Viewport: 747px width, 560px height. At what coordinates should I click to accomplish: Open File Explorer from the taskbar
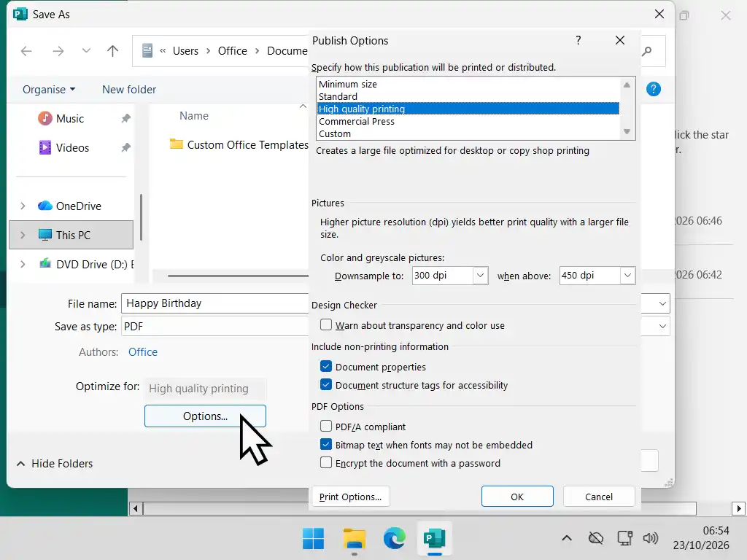pyautogui.click(x=354, y=539)
